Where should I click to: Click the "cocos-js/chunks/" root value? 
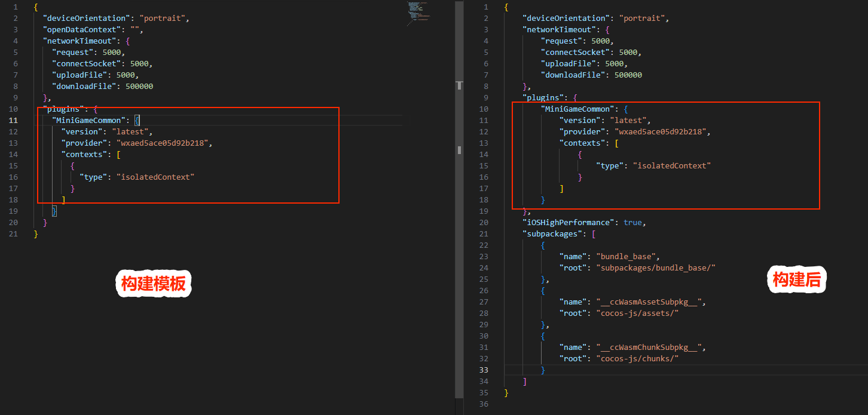(x=637, y=358)
